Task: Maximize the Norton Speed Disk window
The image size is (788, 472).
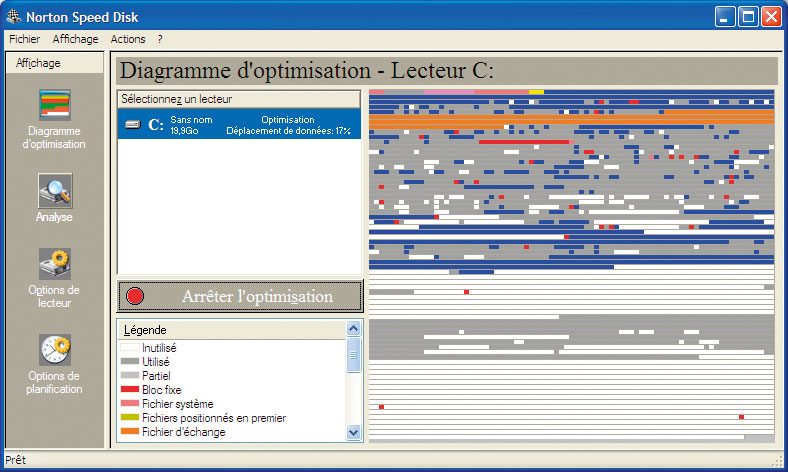Action: (747, 17)
